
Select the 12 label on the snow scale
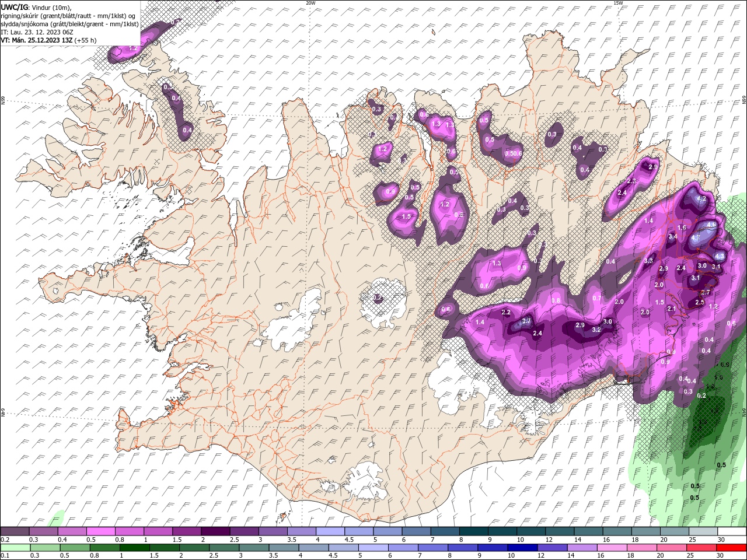coord(549,540)
